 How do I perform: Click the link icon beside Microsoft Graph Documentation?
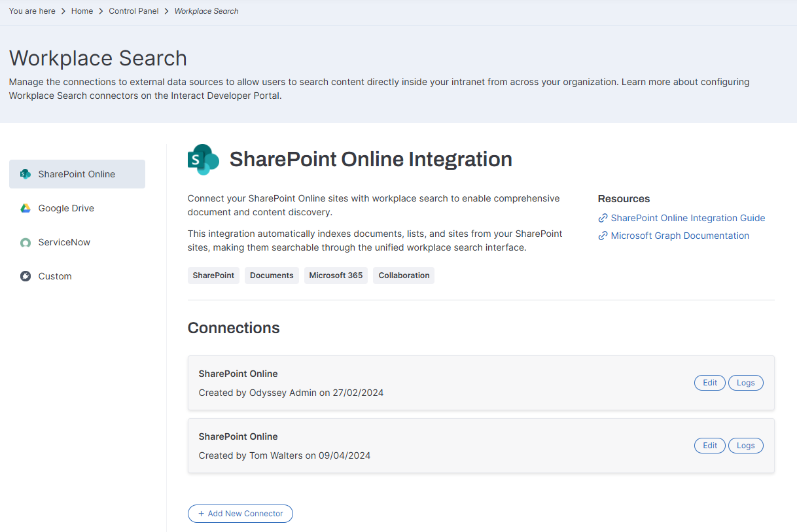pyautogui.click(x=603, y=236)
